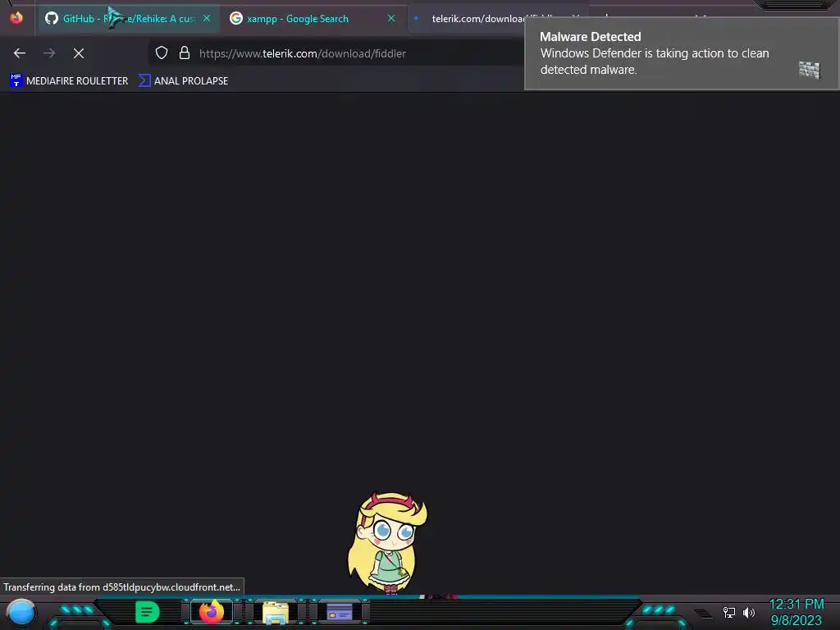The height and width of the screenshot is (630, 840).
Task: Select Firefox in the taskbar
Action: [211, 612]
